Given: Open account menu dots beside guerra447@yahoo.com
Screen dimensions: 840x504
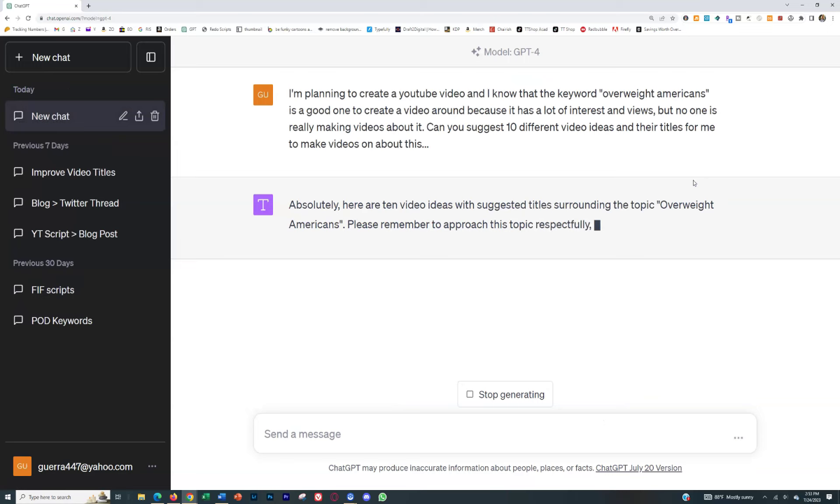Looking at the screenshot, I should point(152,466).
